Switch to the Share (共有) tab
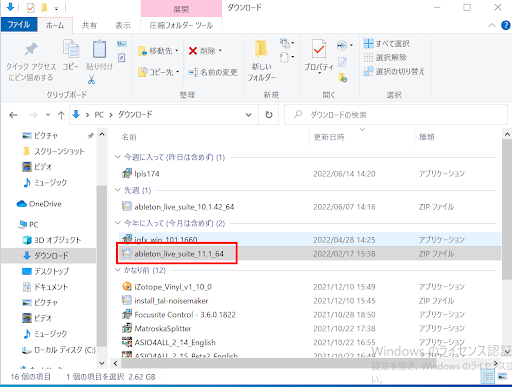This screenshot has width=512, height=387. [x=89, y=25]
